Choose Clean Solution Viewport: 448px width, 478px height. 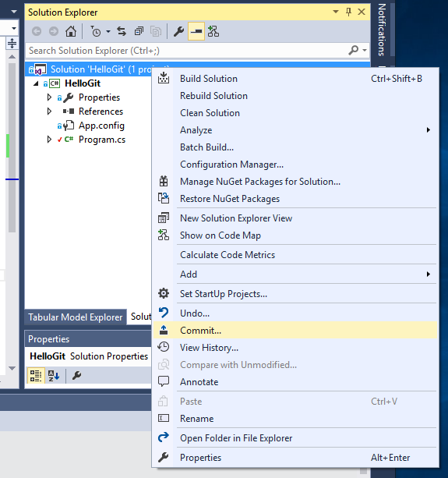click(x=295, y=113)
